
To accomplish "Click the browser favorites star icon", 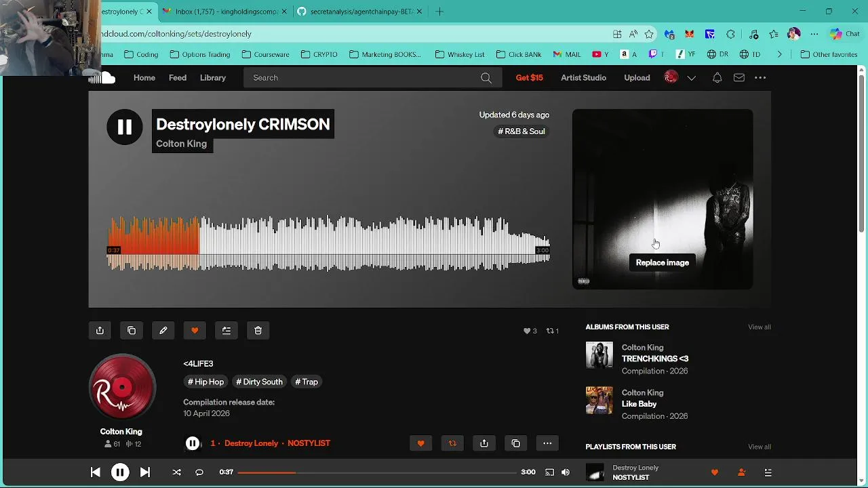I will pyautogui.click(x=649, y=34).
